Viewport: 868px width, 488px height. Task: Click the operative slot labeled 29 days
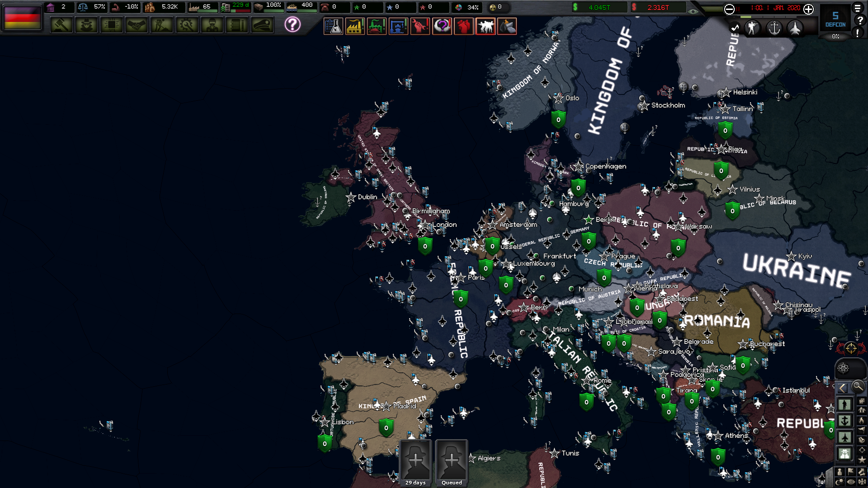[x=415, y=463]
